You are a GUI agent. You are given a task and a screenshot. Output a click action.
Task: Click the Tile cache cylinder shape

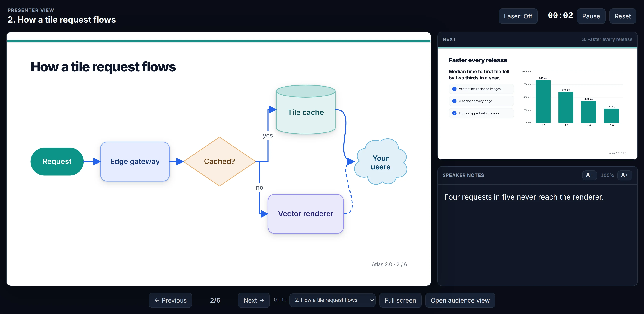(x=306, y=110)
